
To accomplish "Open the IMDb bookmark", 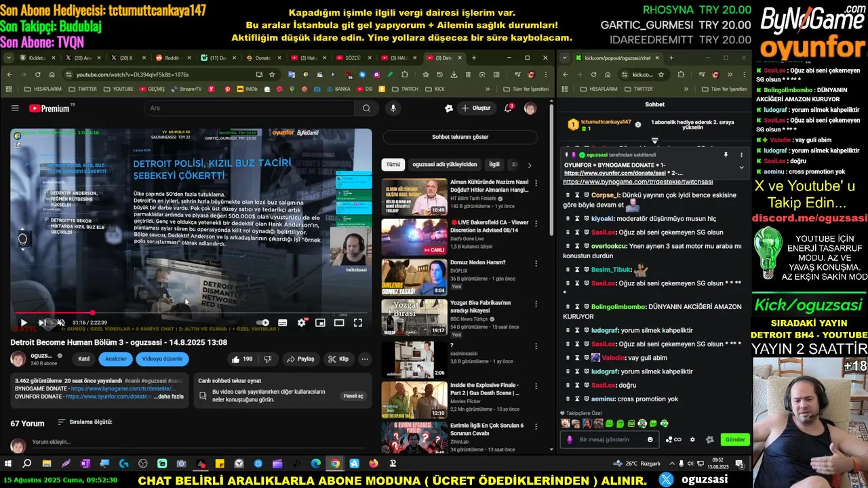I will (247, 89).
